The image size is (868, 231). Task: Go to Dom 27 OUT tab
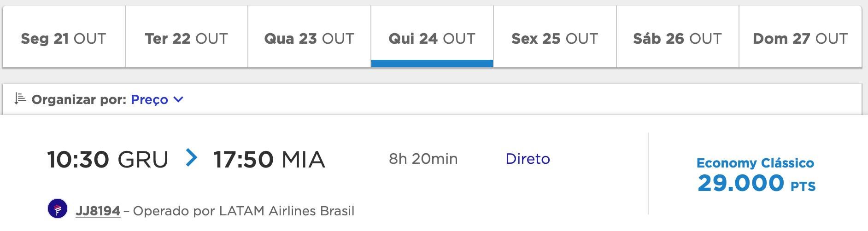pyautogui.click(x=800, y=39)
